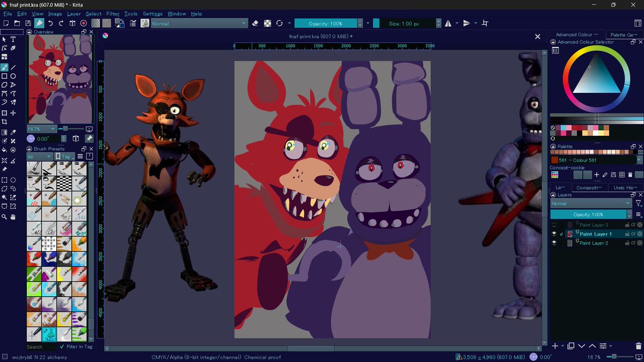Select the Fill bucket tool

click(x=4, y=150)
